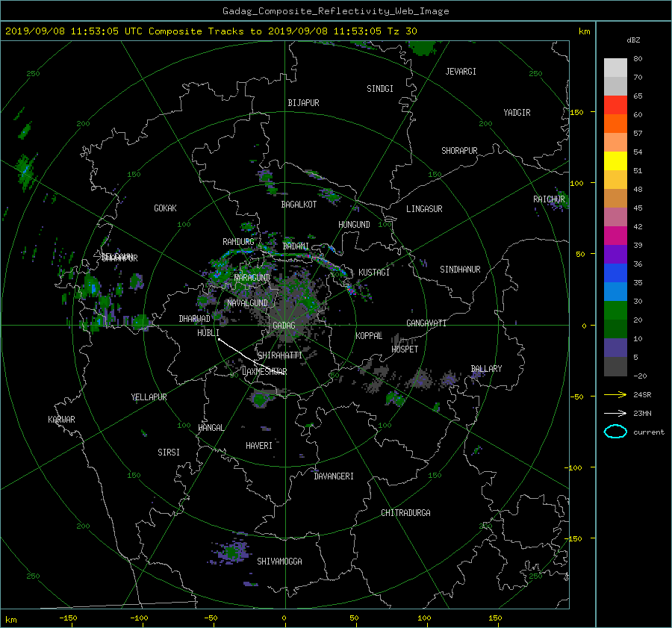Pick the gold 48-51 dBZ swatch
The height and width of the screenshot is (628, 672).
pos(615,180)
